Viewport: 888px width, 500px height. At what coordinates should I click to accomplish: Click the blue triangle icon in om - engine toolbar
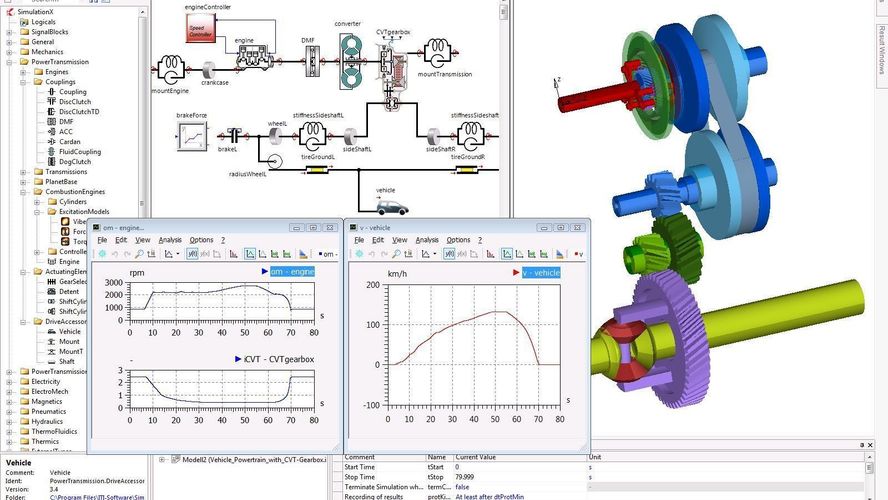[x=304, y=254]
